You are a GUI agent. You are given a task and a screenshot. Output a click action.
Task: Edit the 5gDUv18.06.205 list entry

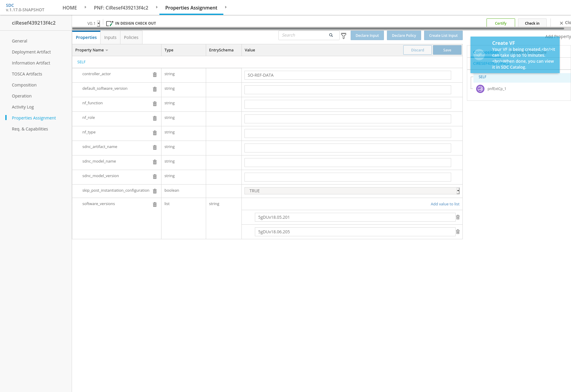(x=355, y=232)
